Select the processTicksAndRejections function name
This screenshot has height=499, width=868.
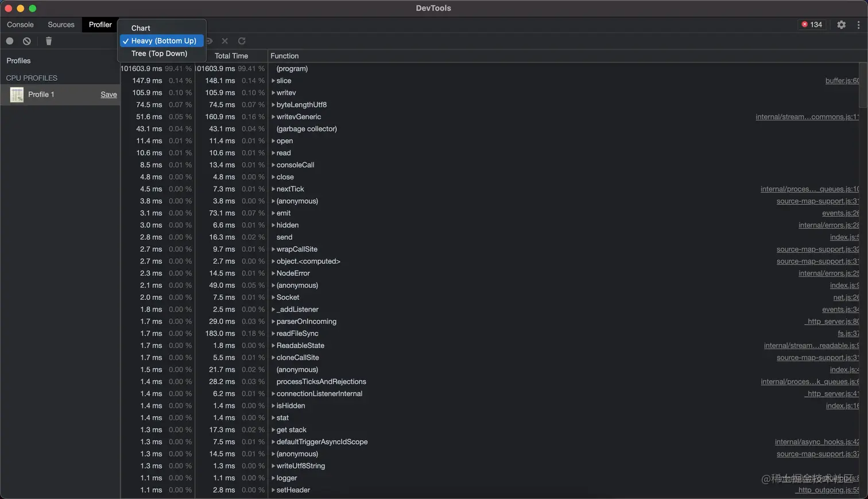[321, 382]
